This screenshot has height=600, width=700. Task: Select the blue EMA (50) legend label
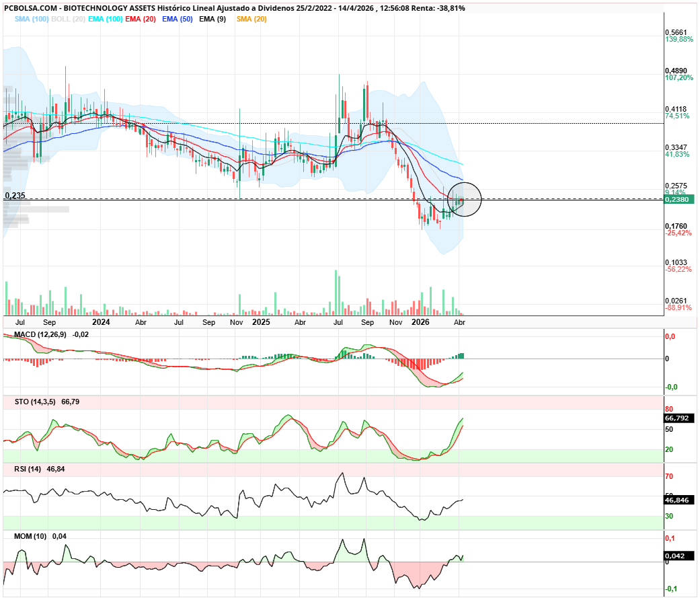[x=178, y=19]
